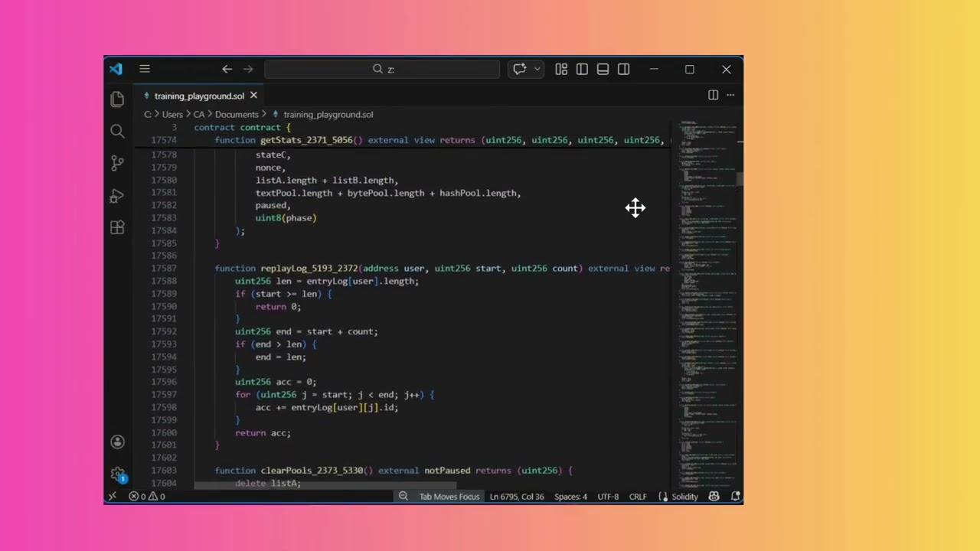The height and width of the screenshot is (551, 980).
Task: Click Ln 6795, Col 36 indicator
Action: pyautogui.click(x=517, y=496)
